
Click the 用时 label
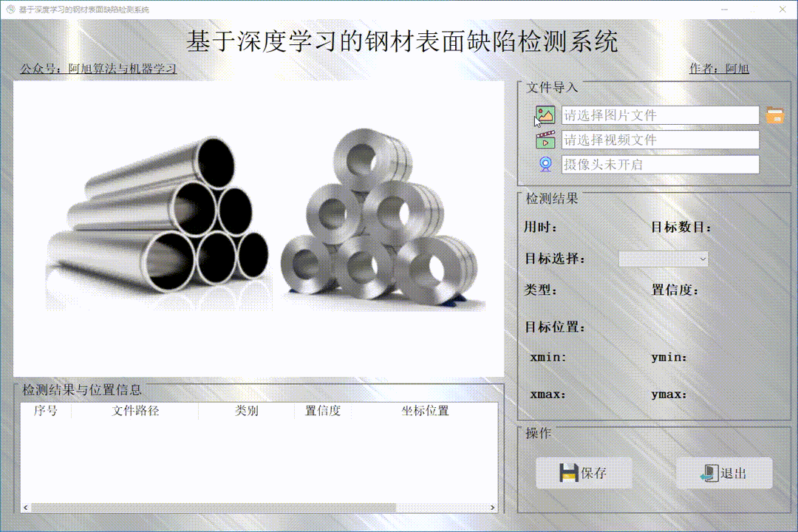tap(540, 227)
